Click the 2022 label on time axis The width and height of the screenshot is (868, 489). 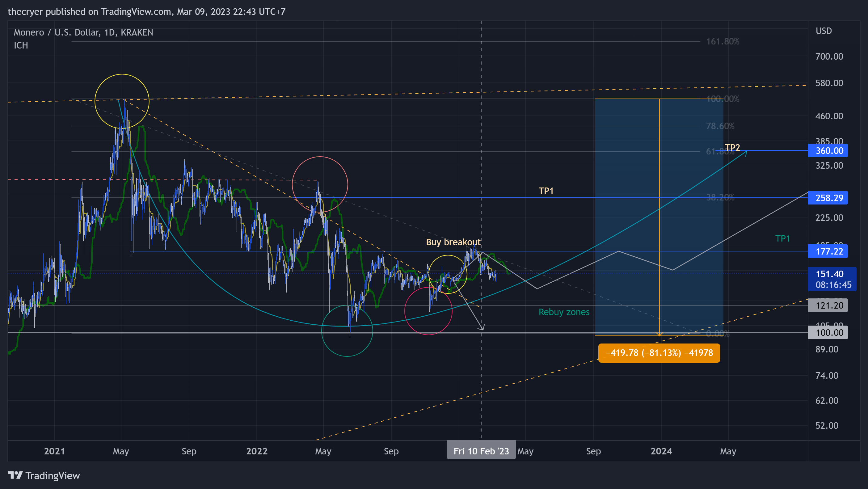[x=257, y=451]
